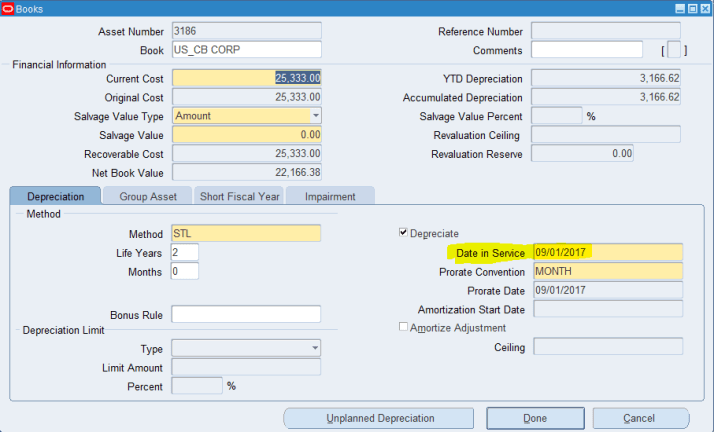714x432 pixels.
Task: Click the Life Years input box
Action: click(184, 252)
